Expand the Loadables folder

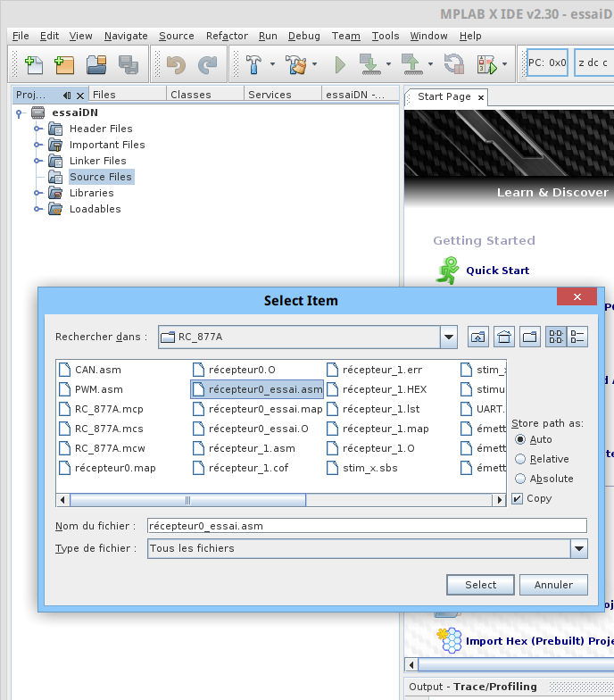point(38,209)
